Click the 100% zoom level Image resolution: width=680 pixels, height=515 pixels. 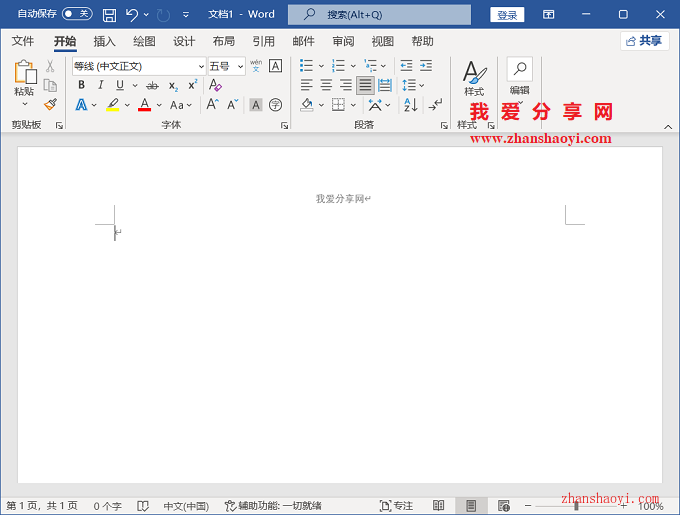pos(651,506)
